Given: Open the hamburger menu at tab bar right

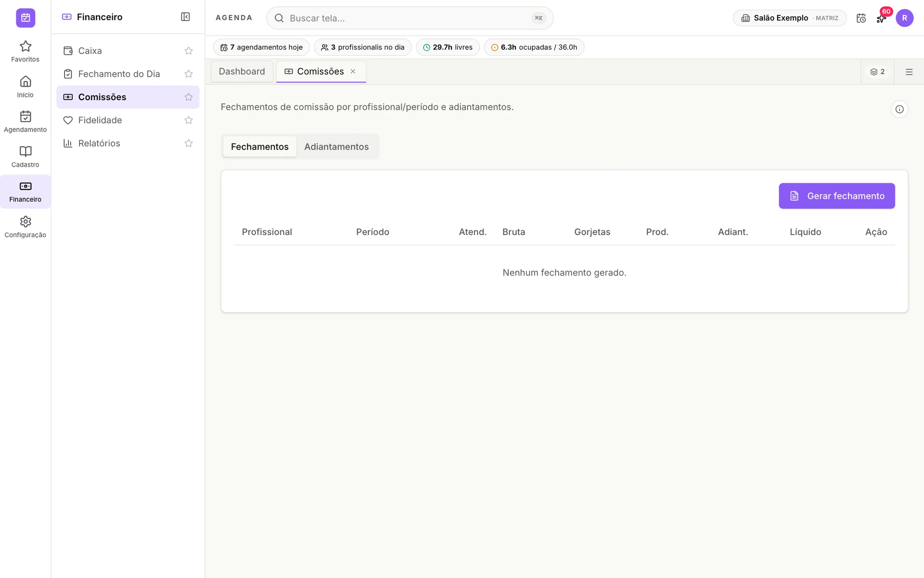Looking at the screenshot, I should coord(909,72).
